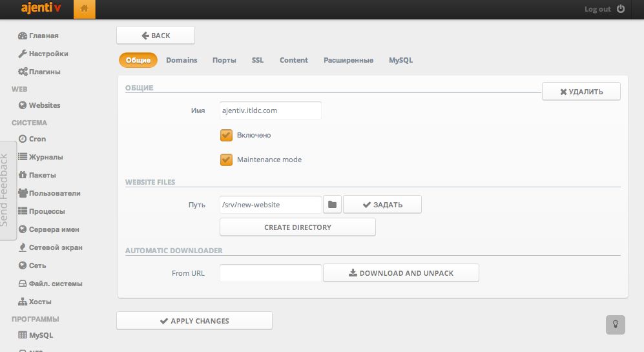Open Плагины in the sidebar
The image size is (644, 352).
[39, 72]
